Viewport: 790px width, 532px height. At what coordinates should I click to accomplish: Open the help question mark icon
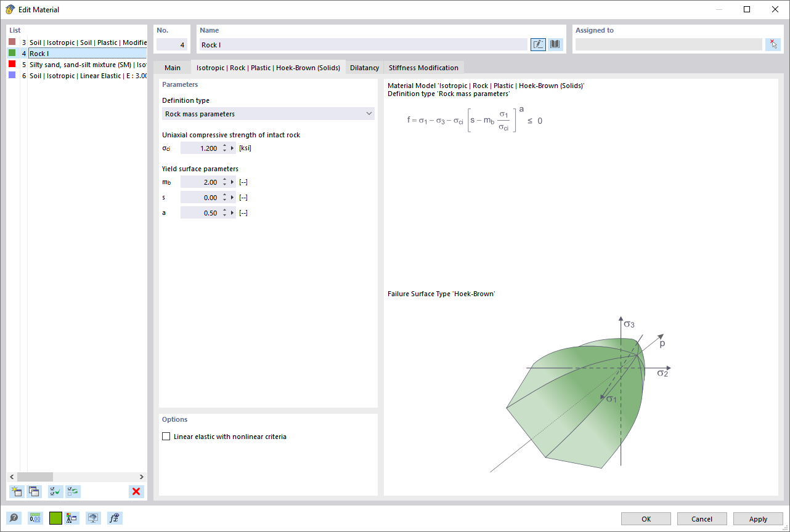(x=13, y=518)
